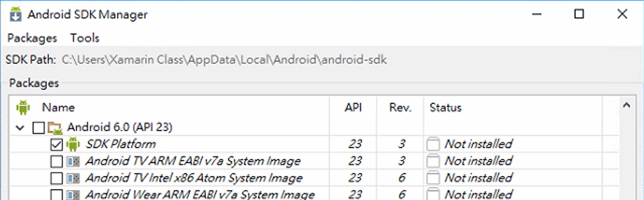Check Android TV ARM EABI v7a checkbox
644x200 pixels.
pos(56,162)
